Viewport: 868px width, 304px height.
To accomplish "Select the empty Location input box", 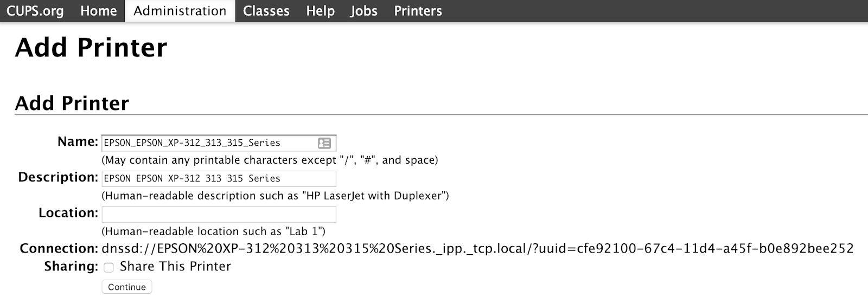I will [x=219, y=215].
